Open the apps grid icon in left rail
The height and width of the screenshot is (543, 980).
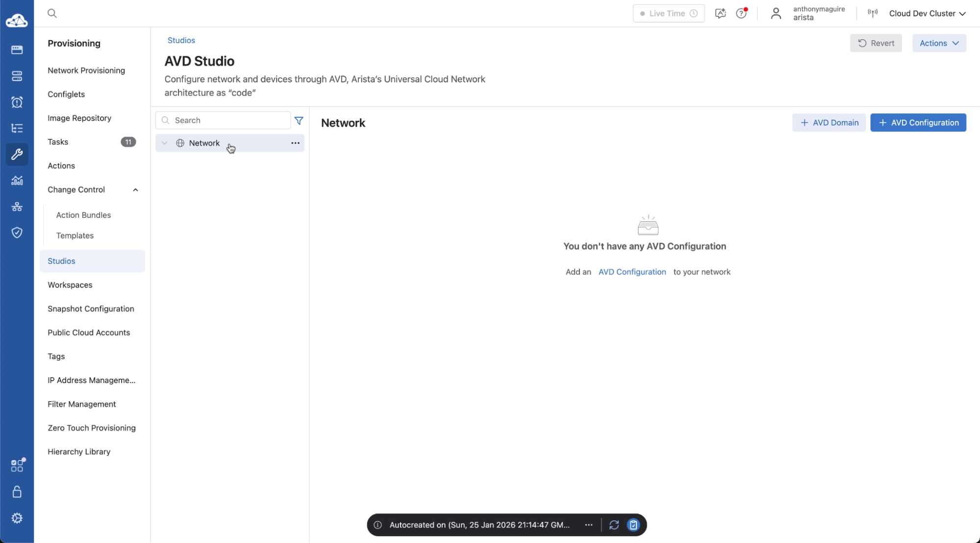click(x=17, y=465)
